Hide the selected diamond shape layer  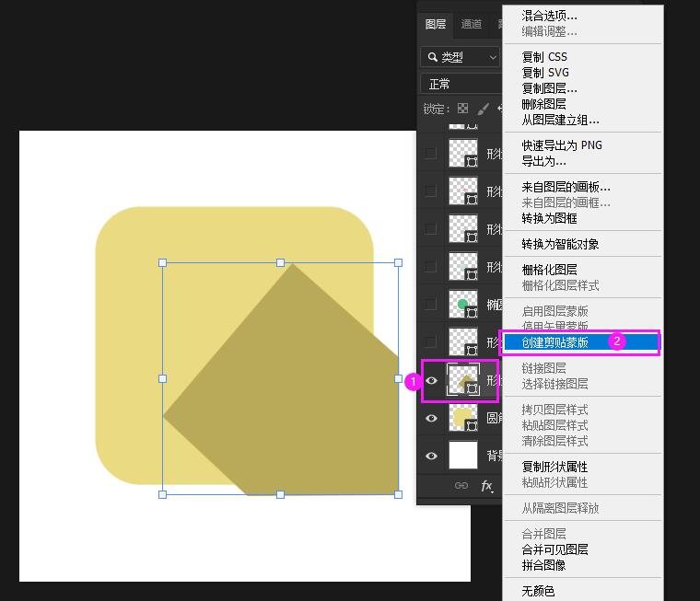[x=431, y=380]
